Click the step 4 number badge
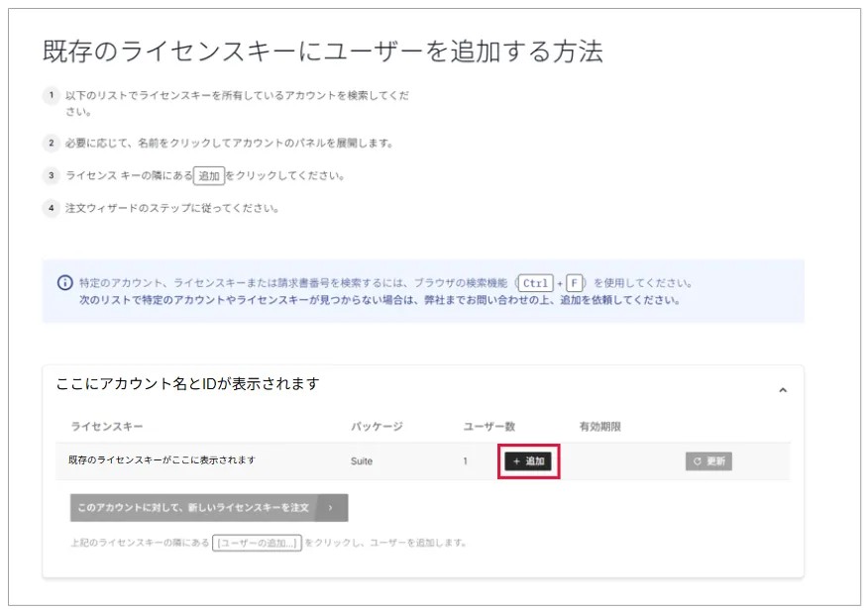This screenshot has width=868, height=610. pos(51,208)
